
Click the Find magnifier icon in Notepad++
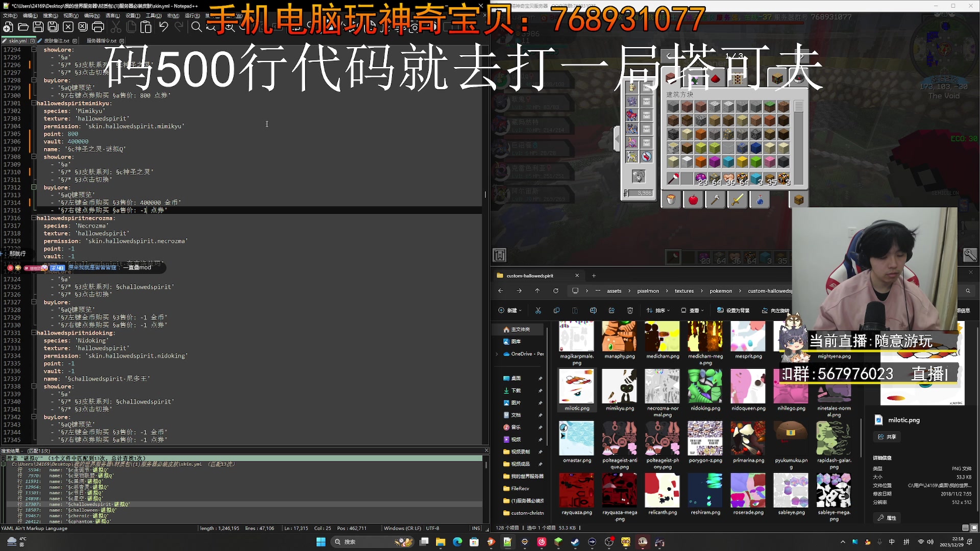click(197, 27)
